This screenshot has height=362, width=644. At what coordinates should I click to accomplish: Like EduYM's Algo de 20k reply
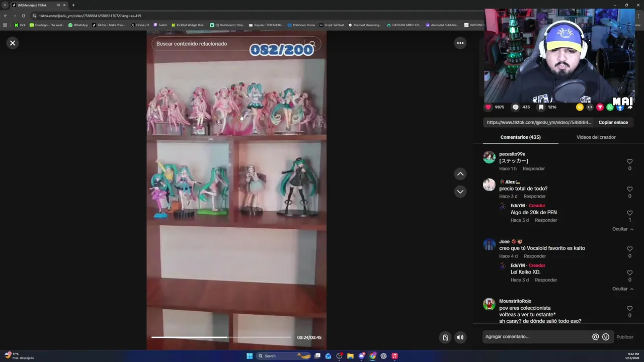coord(629,213)
